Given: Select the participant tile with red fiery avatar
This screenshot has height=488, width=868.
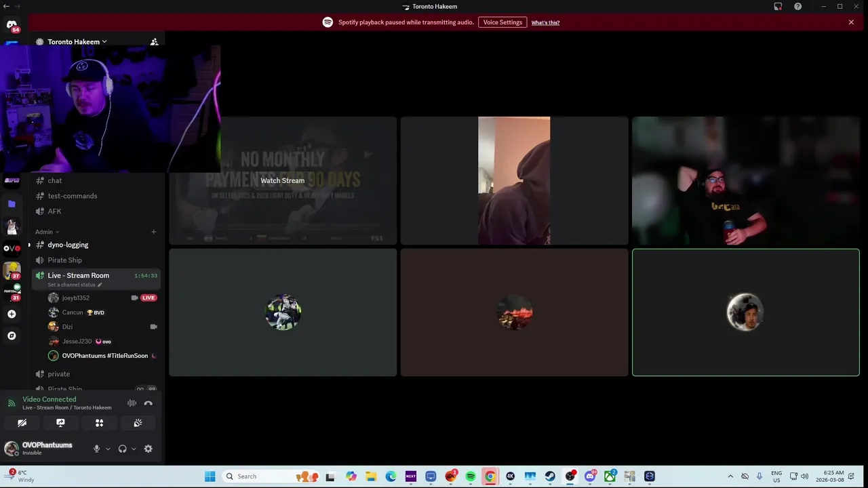Looking at the screenshot, I should tap(514, 312).
